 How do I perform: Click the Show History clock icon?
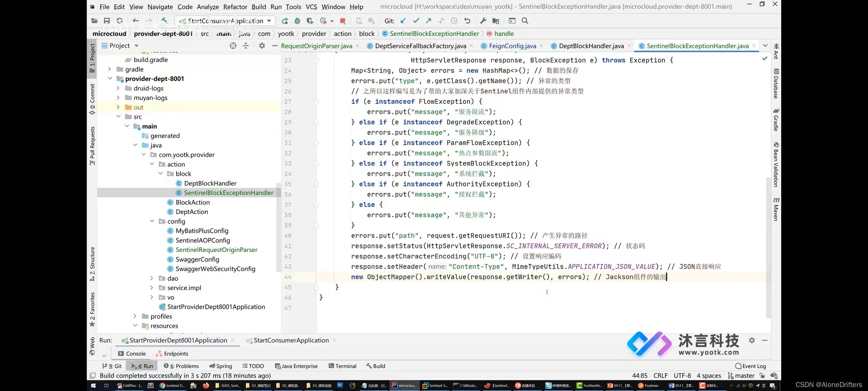454,21
